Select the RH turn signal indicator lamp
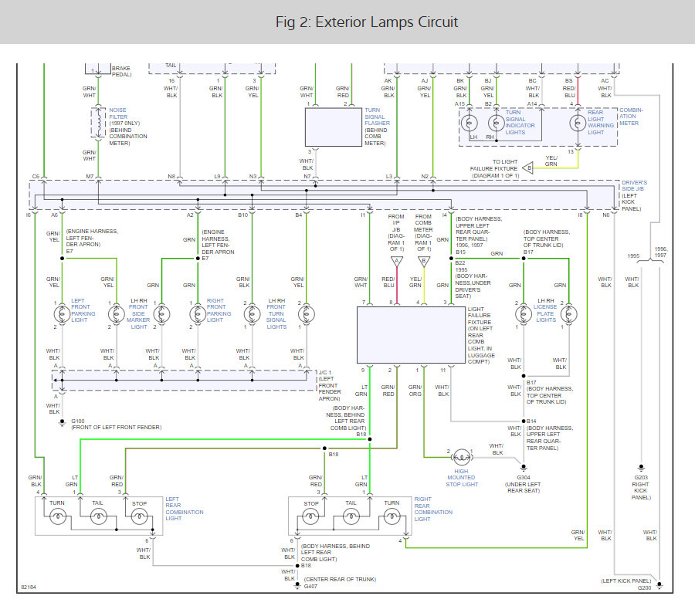 [497, 123]
